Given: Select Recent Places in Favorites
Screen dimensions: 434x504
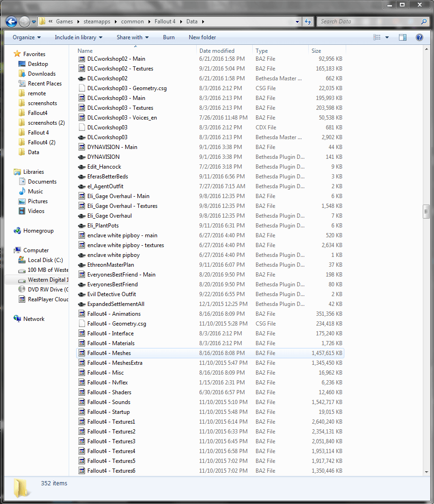Looking at the screenshot, I should [x=44, y=84].
